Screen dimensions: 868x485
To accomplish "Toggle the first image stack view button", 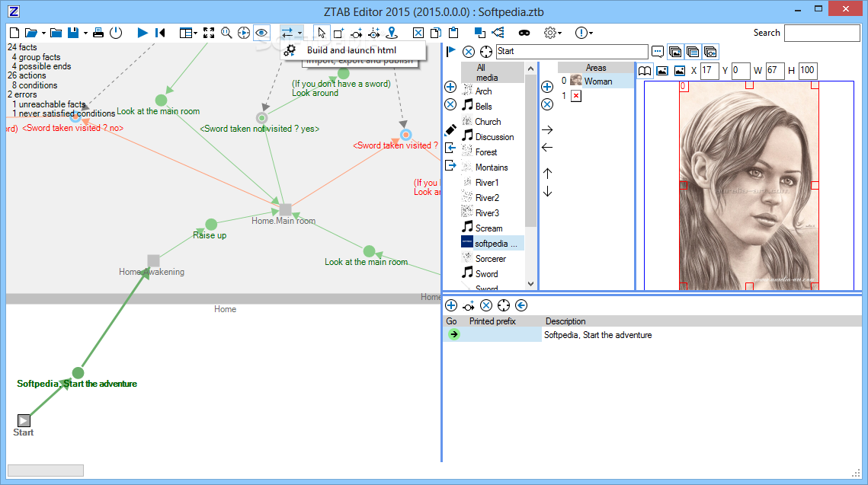I will pyautogui.click(x=674, y=52).
